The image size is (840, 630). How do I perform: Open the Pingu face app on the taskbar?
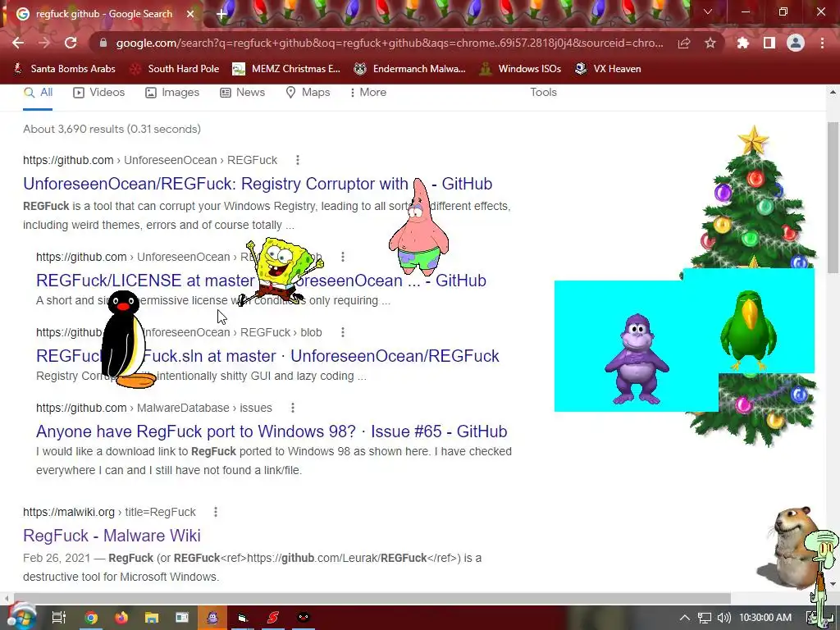(304, 618)
